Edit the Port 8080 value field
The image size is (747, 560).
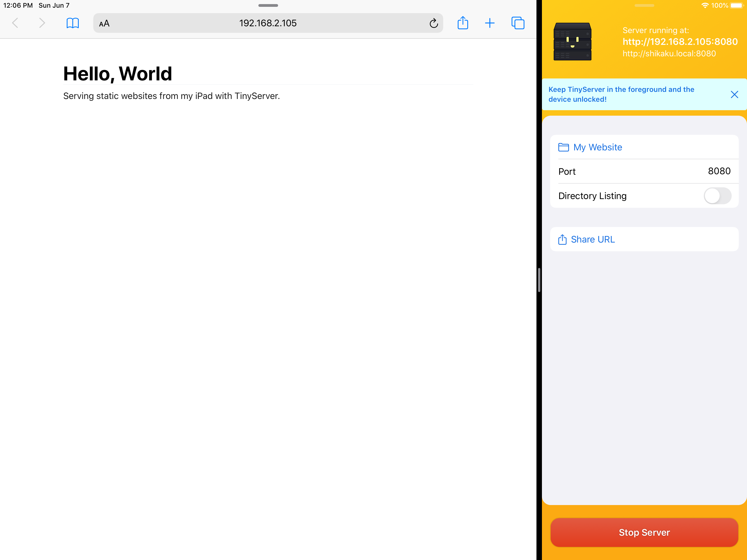[719, 171]
